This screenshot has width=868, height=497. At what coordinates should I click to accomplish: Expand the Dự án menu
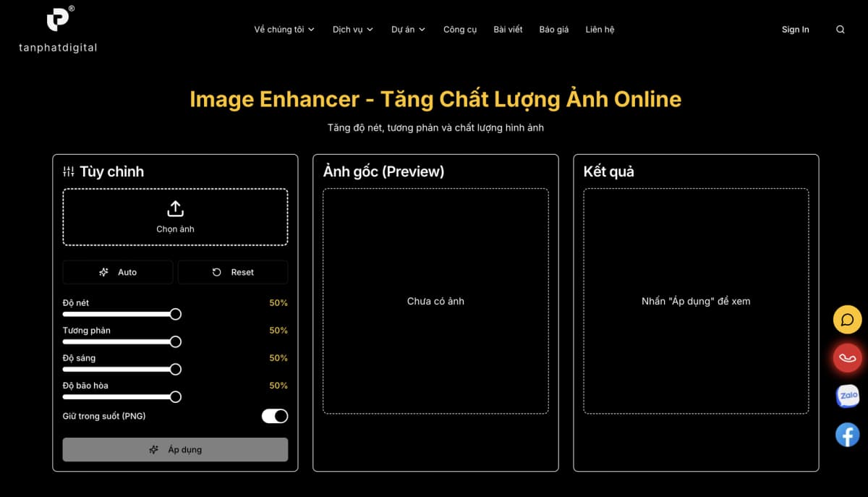coord(409,30)
